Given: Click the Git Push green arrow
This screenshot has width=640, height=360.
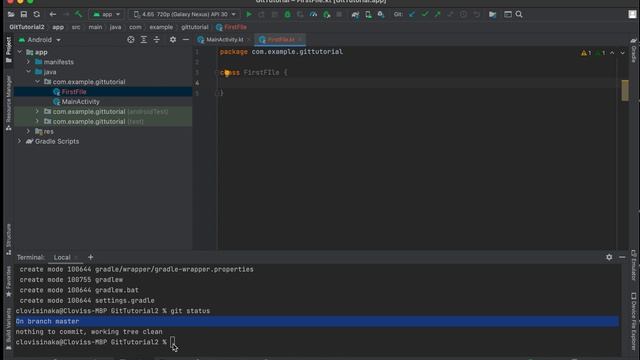Looking at the screenshot, I should point(438,14).
